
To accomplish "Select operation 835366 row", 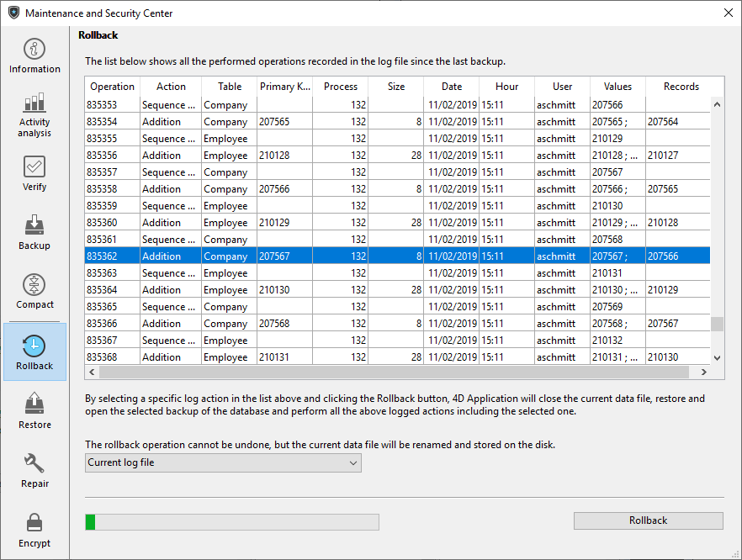I will [395, 324].
